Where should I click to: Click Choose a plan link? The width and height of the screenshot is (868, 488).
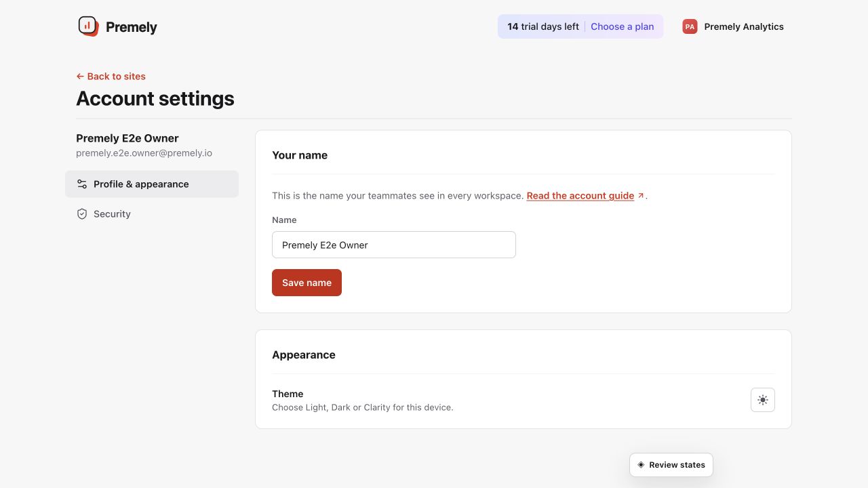tap(623, 26)
